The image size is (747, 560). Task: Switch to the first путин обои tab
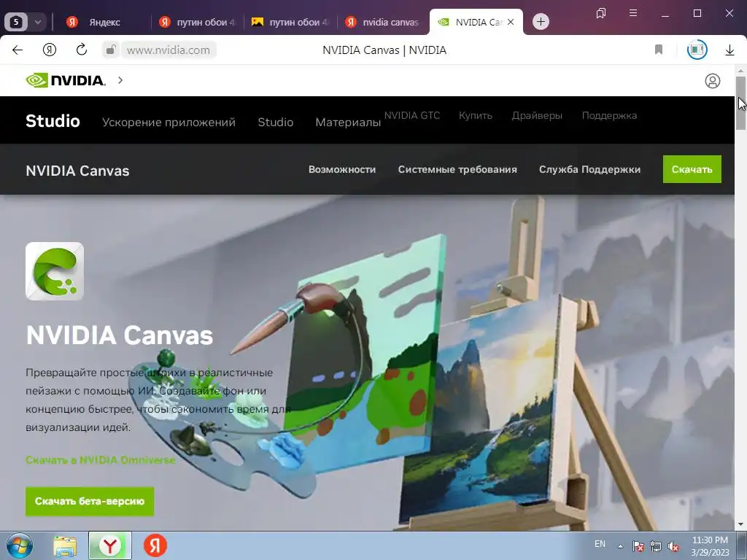click(x=197, y=22)
